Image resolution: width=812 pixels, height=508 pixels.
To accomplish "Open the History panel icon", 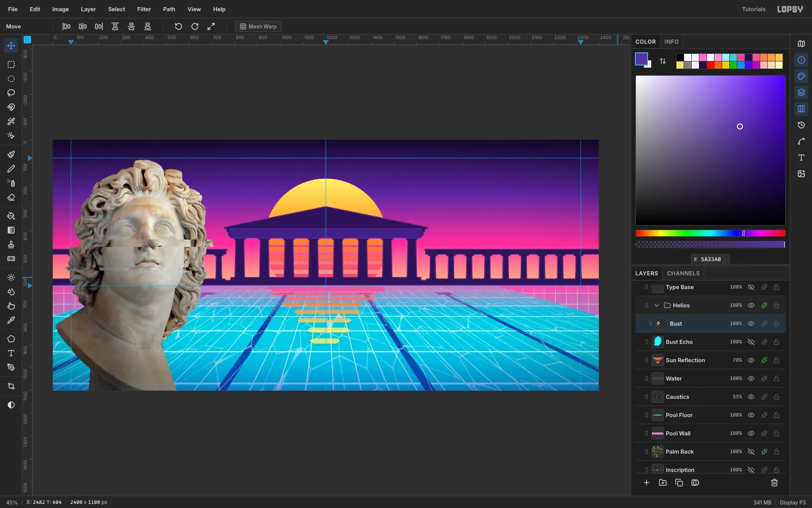I will coord(801,125).
